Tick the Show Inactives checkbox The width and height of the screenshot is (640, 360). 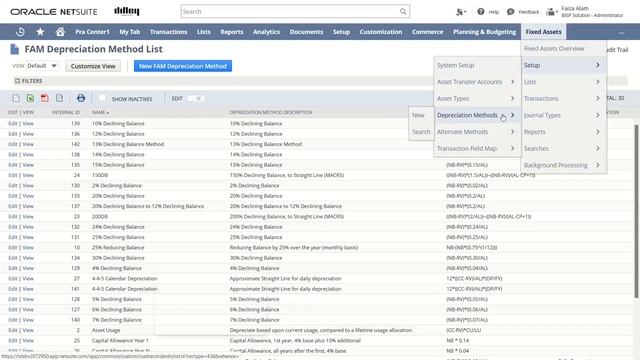point(102,98)
